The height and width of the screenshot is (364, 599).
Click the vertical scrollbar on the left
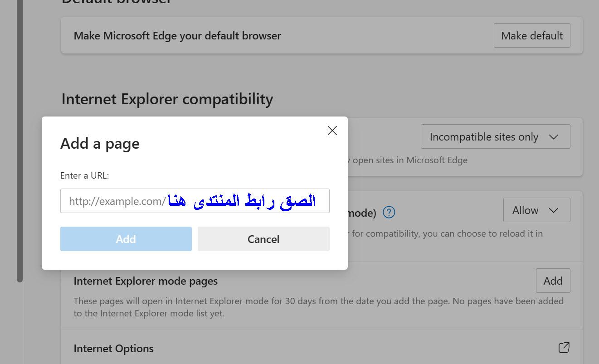[19, 136]
